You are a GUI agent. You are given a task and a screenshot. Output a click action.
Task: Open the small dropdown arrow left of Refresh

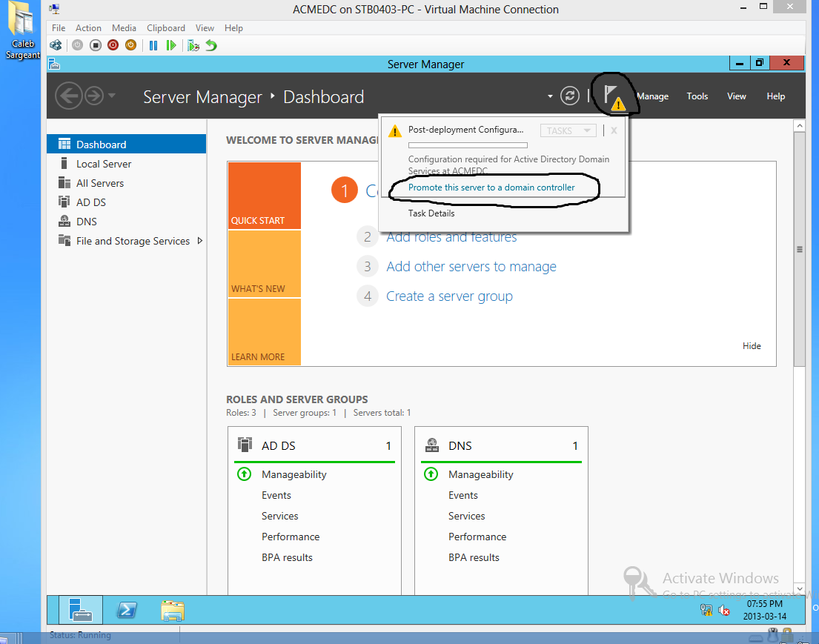point(550,96)
